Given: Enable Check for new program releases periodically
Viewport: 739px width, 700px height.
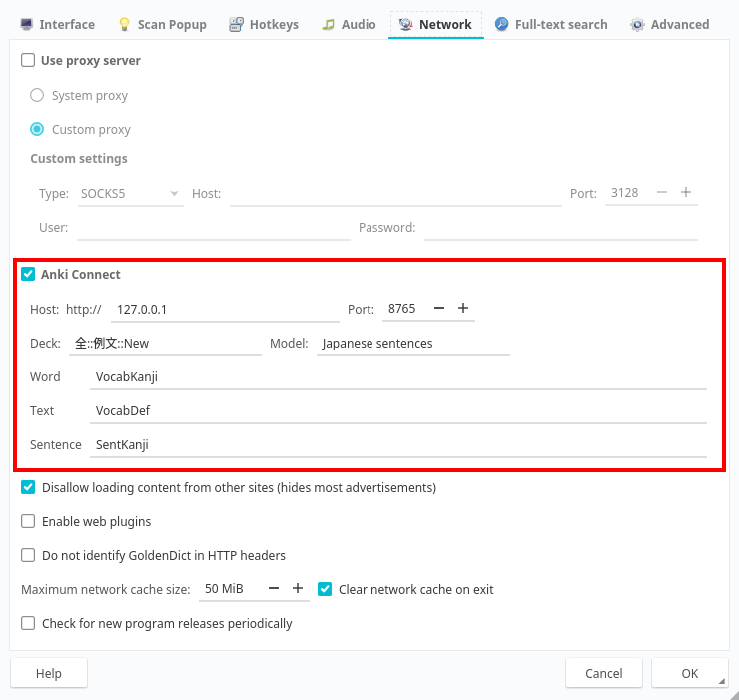Looking at the screenshot, I should (28, 623).
